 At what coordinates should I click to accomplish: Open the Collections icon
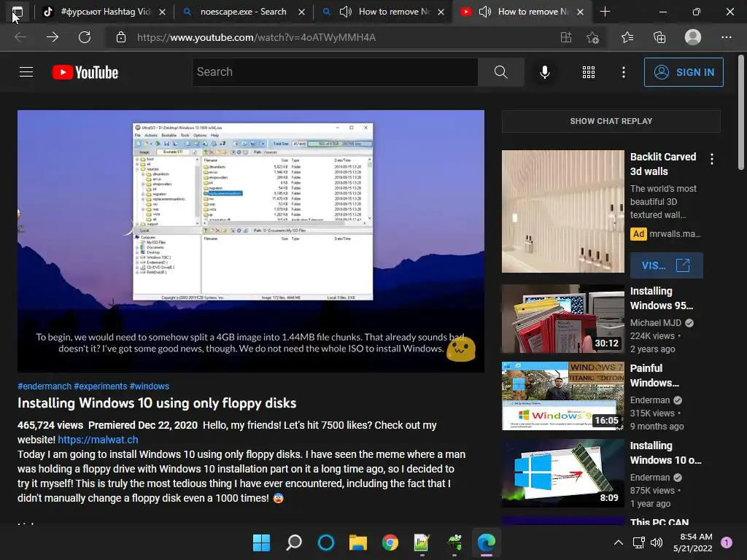coord(659,37)
